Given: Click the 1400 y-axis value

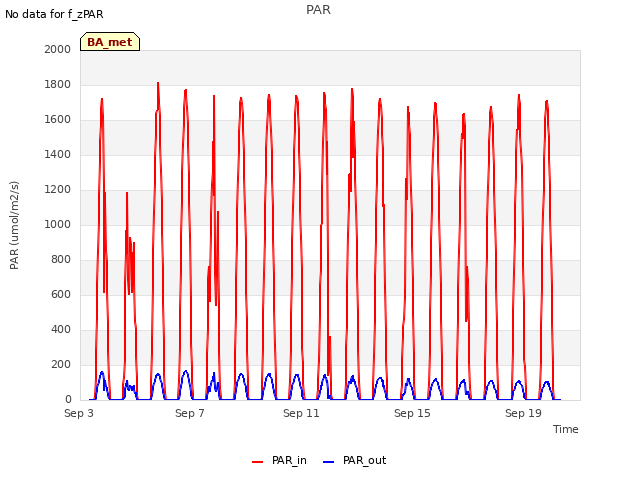Looking at the screenshot, I should tap(58, 154).
